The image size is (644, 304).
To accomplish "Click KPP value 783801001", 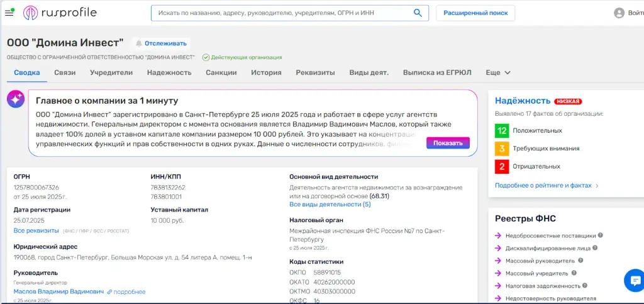I will 166,196.
